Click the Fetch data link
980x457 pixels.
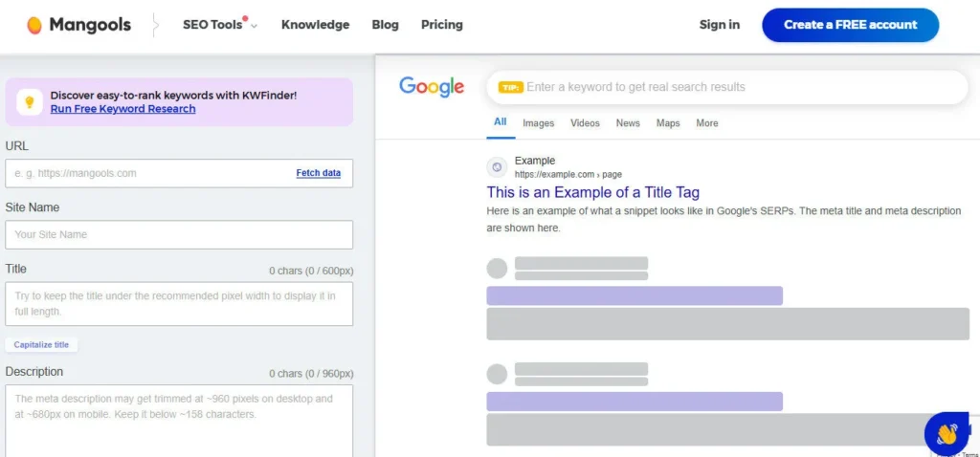pyautogui.click(x=318, y=173)
